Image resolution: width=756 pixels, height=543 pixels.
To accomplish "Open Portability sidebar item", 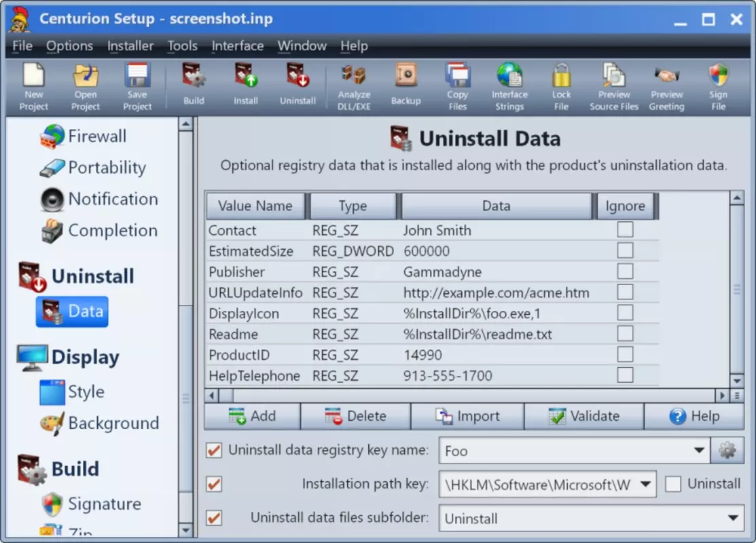I will click(92, 168).
